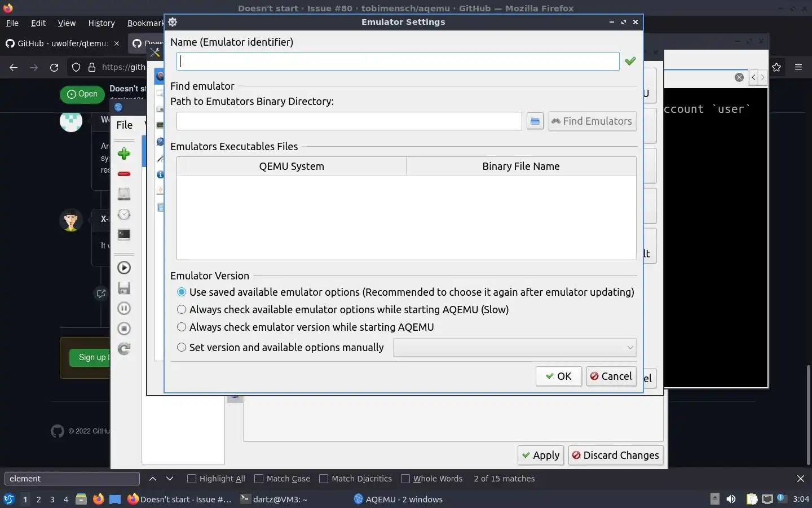Click the red minus Delete VM icon in AQEMU
Viewport: 812px width, 508px height.
click(x=124, y=174)
